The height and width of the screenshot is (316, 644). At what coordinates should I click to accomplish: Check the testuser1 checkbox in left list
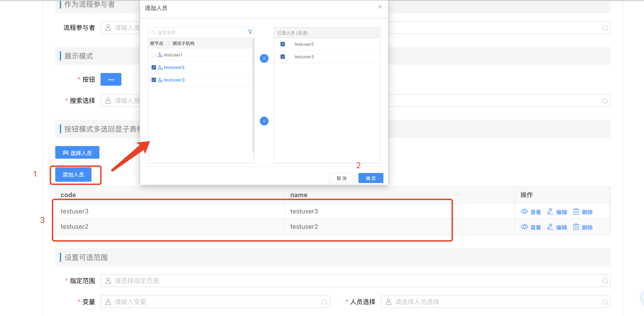pos(154,55)
